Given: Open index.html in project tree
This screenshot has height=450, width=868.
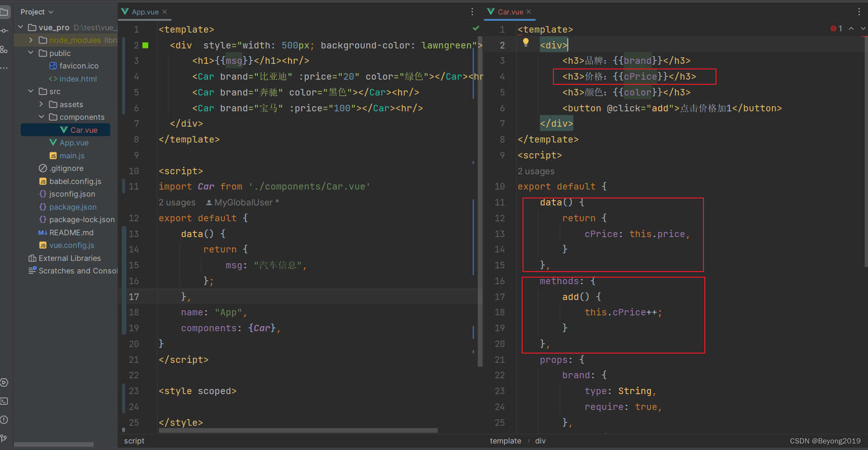Looking at the screenshot, I should click(x=73, y=79).
